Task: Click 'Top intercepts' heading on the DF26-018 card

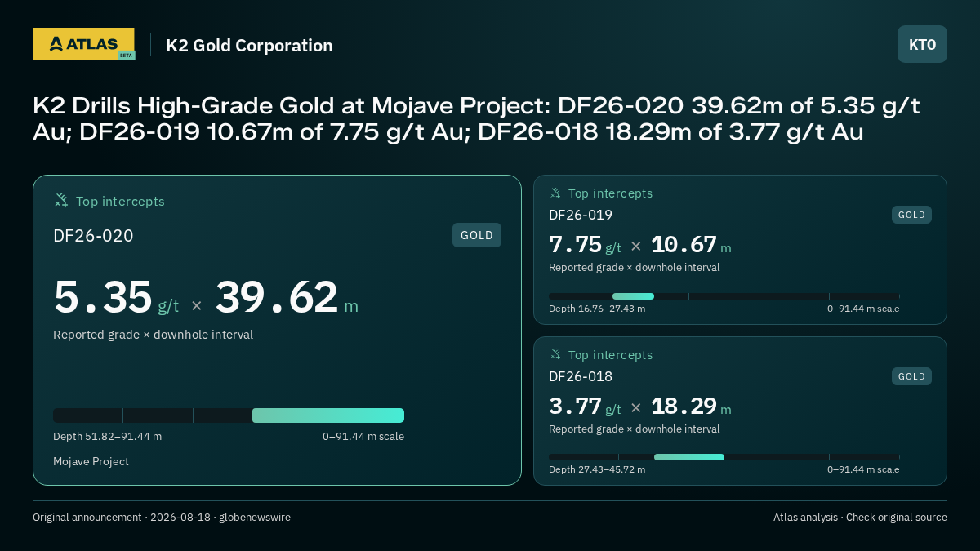Action: [610, 355]
